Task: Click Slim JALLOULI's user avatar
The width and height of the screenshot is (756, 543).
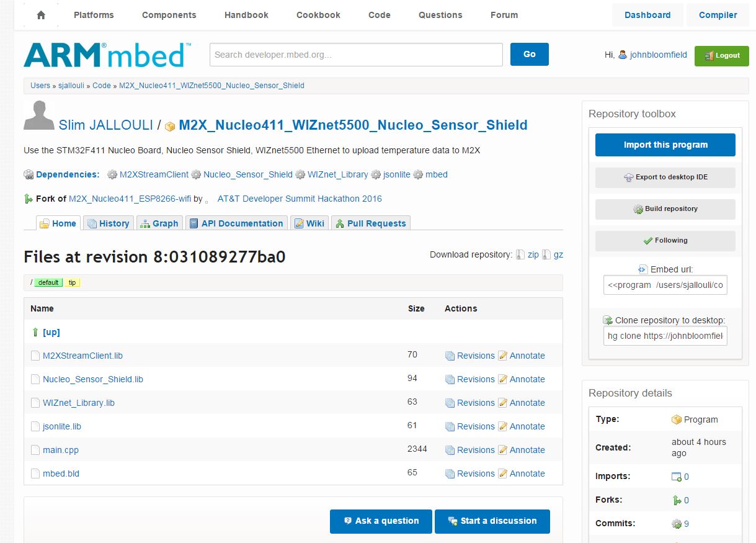Action: coord(38,115)
